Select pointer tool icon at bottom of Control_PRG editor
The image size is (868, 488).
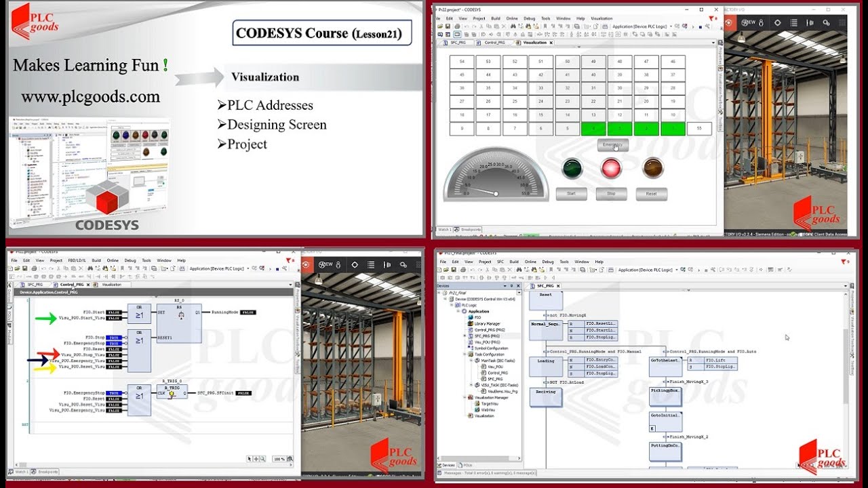tap(250, 459)
